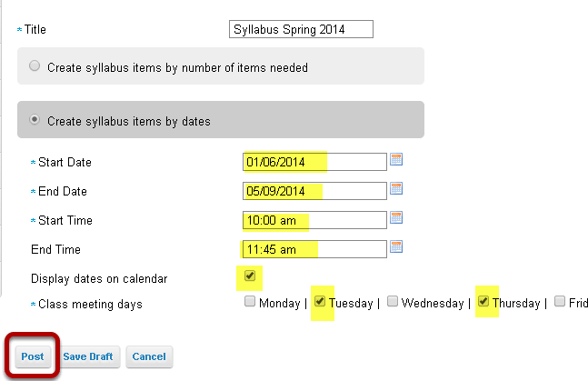Uncheck the Tuesday class meeting day
The height and width of the screenshot is (381, 588).
pyautogui.click(x=320, y=301)
